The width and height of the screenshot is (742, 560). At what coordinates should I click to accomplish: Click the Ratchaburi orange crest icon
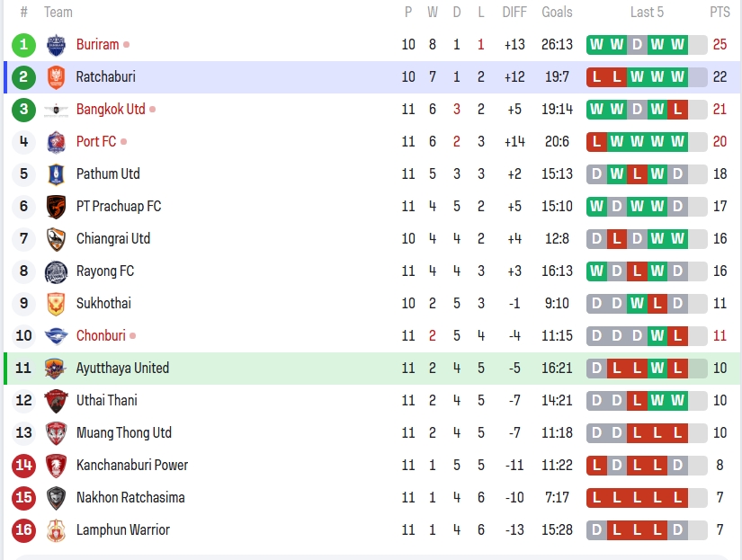click(x=56, y=77)
